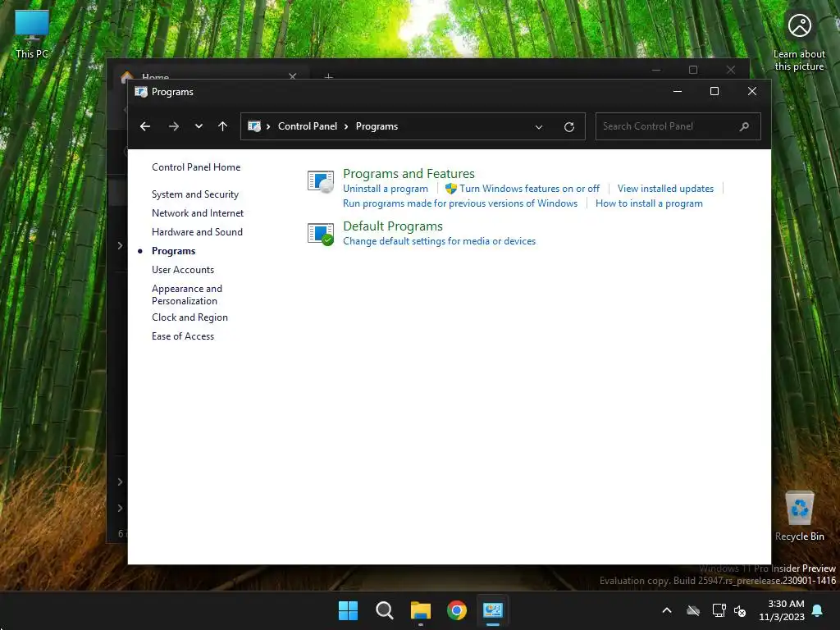The image size is (840, 630).
Task: Select Programs in the left sidebar
Action: [174, 251]
